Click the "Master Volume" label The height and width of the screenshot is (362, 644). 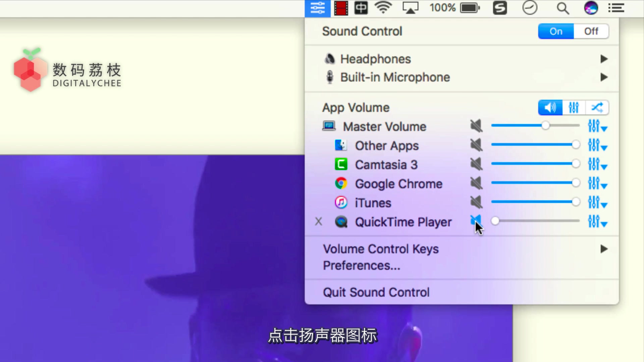384,127
